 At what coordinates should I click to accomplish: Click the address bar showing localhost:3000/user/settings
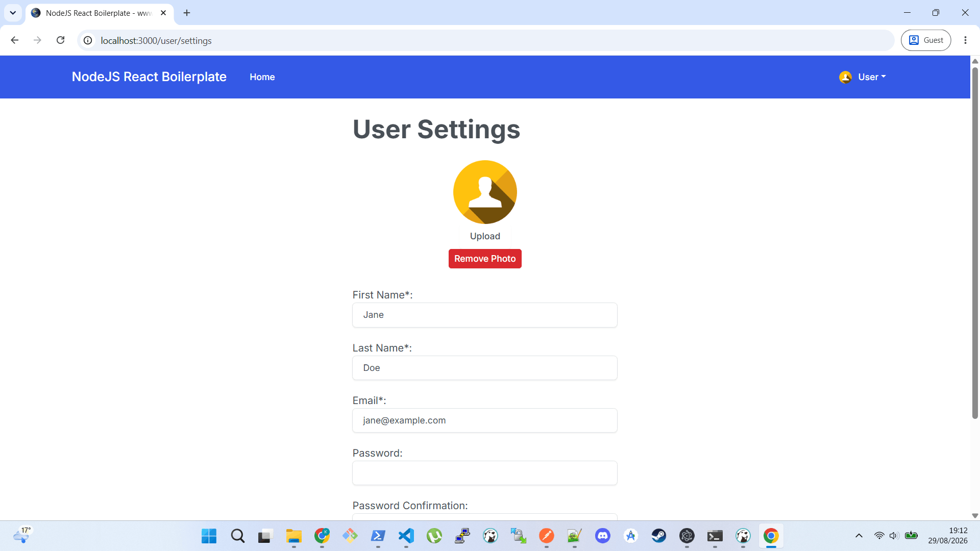point(485,40)
